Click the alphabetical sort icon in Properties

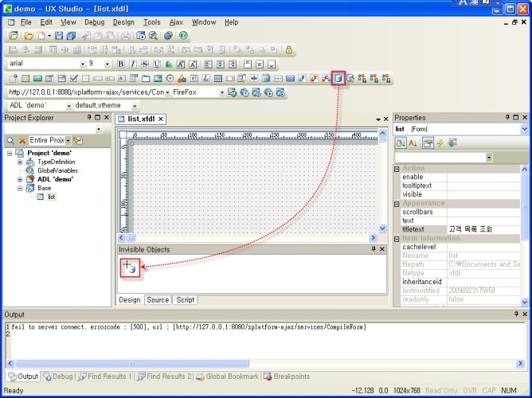tap(413, 143)
